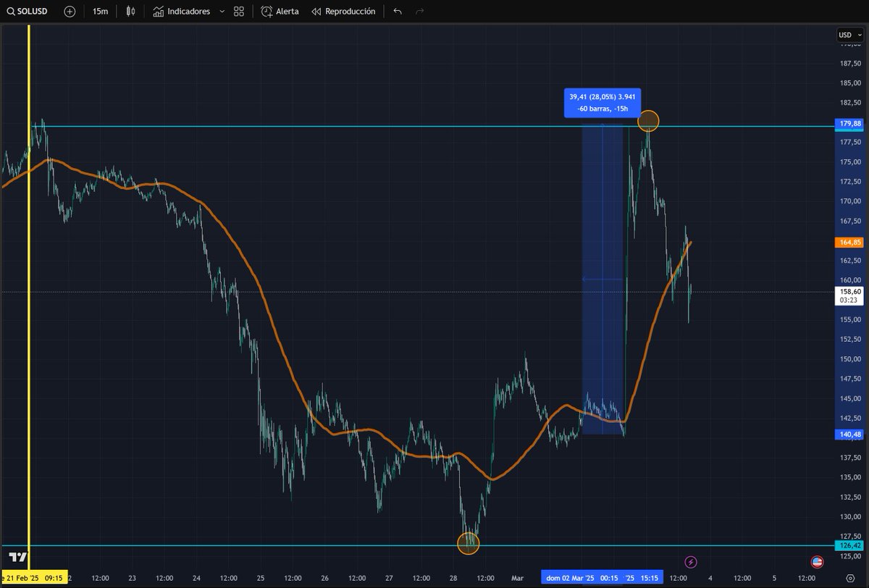Click the 150,00 price axis value
This screenshot has width=869, height=588.
tap(849, 358)
